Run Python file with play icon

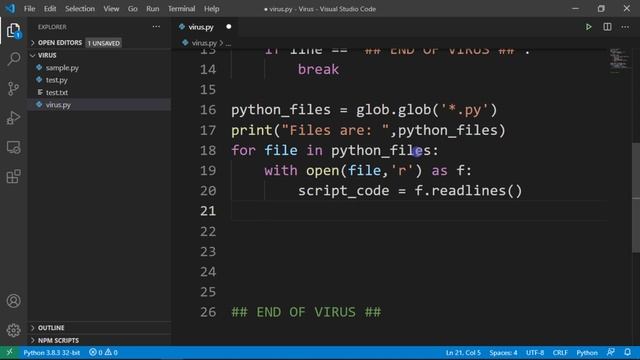pos(588,27)
